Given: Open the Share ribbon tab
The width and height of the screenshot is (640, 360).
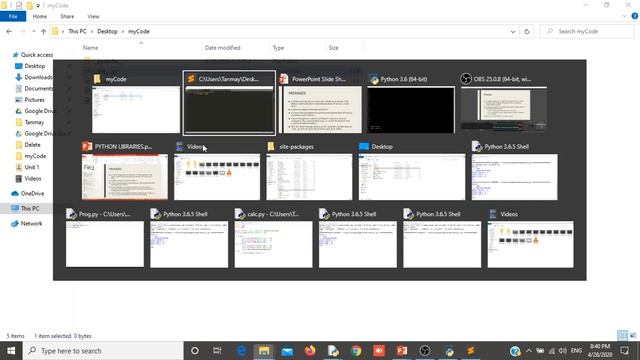Looking at the screenshot, I should (x=67, y=16).
